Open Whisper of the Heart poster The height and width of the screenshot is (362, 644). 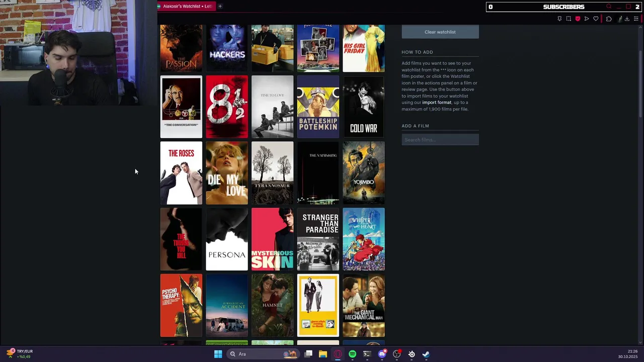pos(364,239)
